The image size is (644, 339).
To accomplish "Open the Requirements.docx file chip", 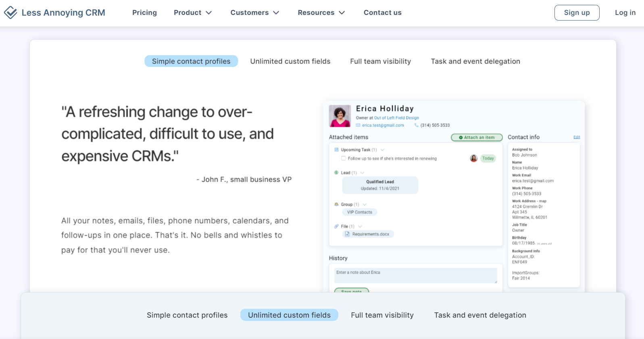I will pos(368,234).
